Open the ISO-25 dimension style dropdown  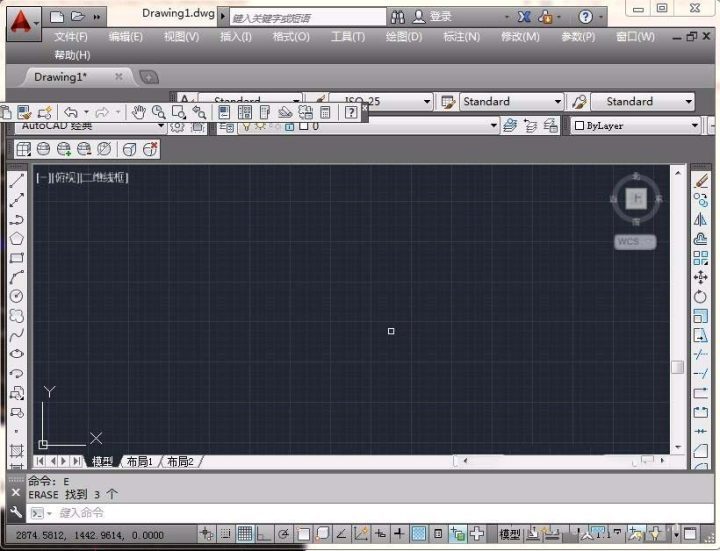pyautogui.click(x=381, y=101)
